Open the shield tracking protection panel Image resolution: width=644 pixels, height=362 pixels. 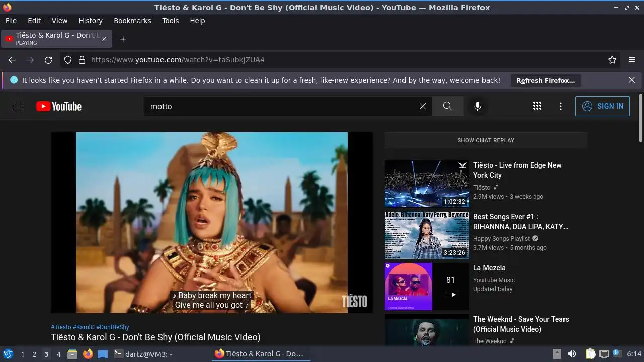coord(68,60)
